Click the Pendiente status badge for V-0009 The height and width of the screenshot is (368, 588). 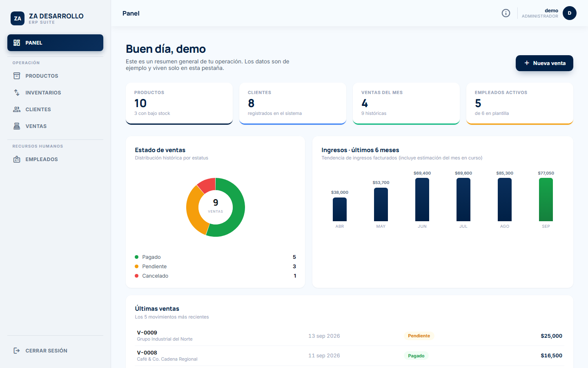(x=419, y=336)
